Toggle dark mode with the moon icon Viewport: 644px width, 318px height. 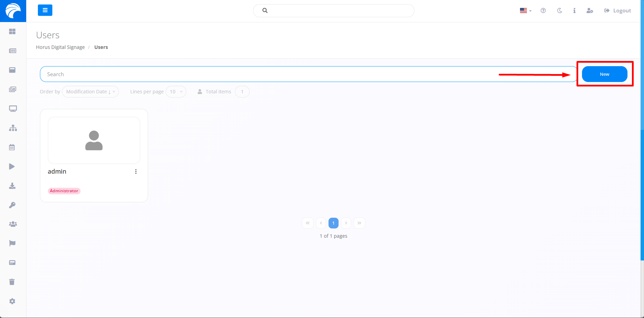559,10
